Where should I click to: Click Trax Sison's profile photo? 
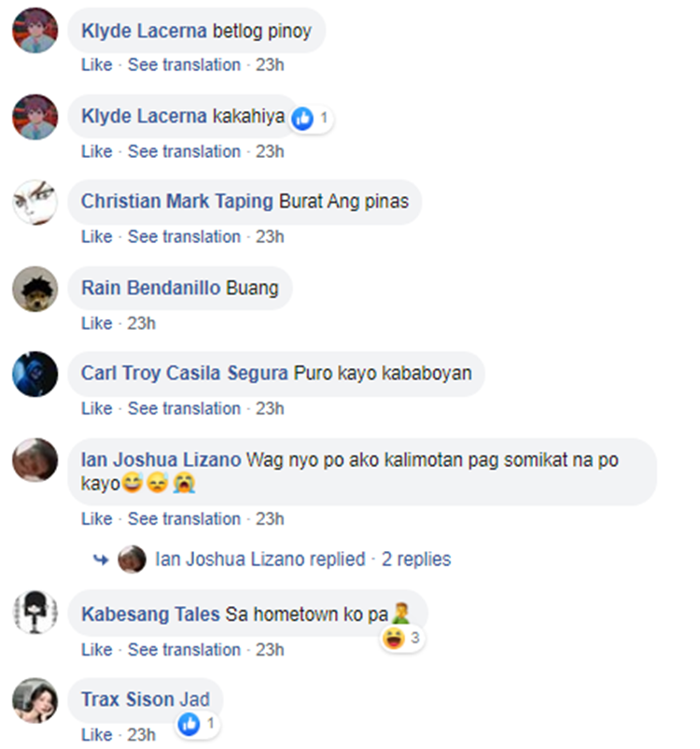35,700
